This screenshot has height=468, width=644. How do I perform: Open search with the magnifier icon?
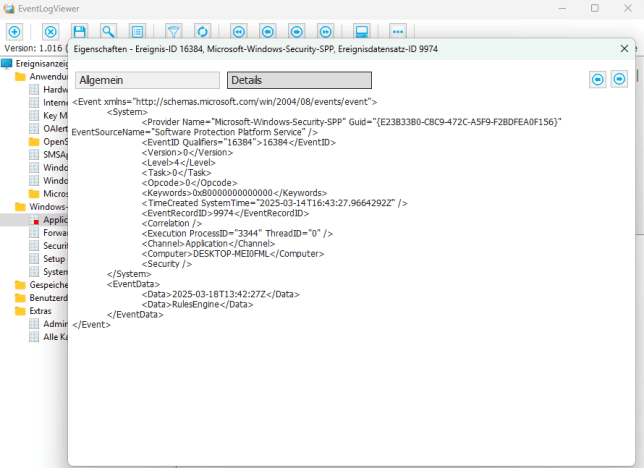pos(108,33)
